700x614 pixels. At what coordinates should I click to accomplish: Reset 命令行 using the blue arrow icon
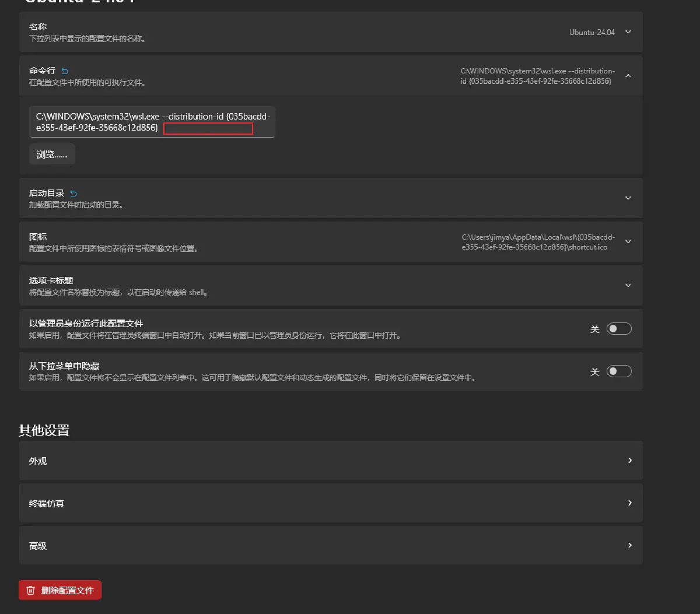click(x=65, y=71)
